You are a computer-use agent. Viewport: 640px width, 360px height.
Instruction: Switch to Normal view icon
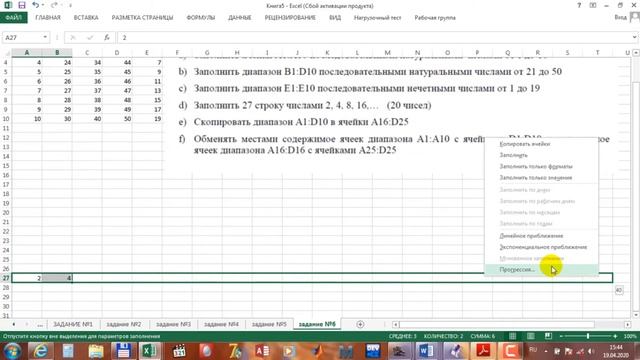(512, 336)
